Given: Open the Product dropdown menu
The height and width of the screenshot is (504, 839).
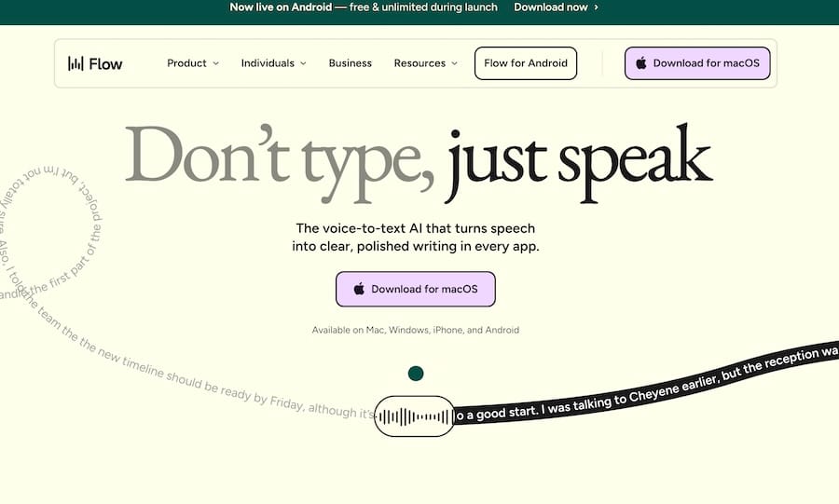Looking at the screenshot, I should (x=193, y=63).
